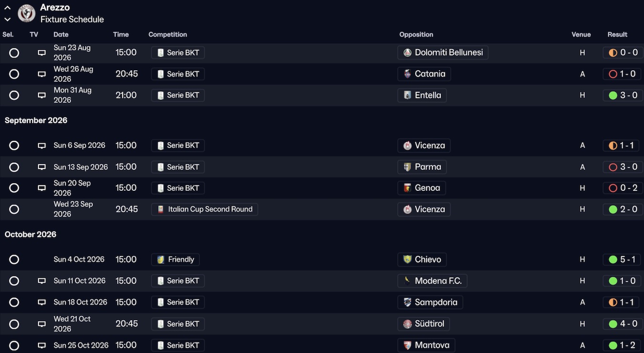Select the Genoa fixture radio button
The width and height of the screenshot is (644, 353).
[x=14, y=188]
